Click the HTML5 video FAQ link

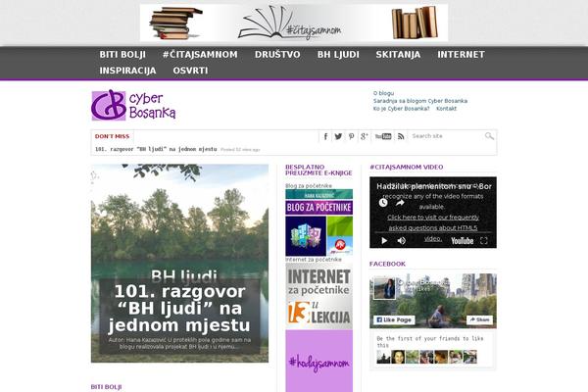point(433,227)
